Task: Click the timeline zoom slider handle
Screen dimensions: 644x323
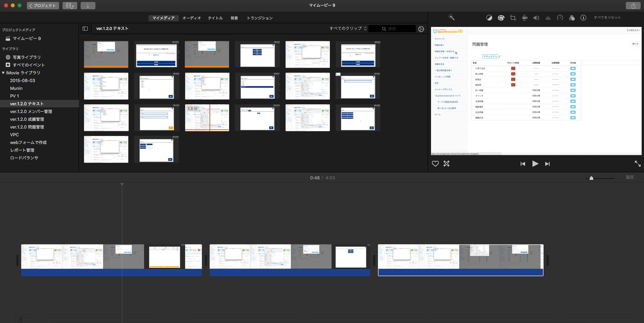Action: point(591,178)
